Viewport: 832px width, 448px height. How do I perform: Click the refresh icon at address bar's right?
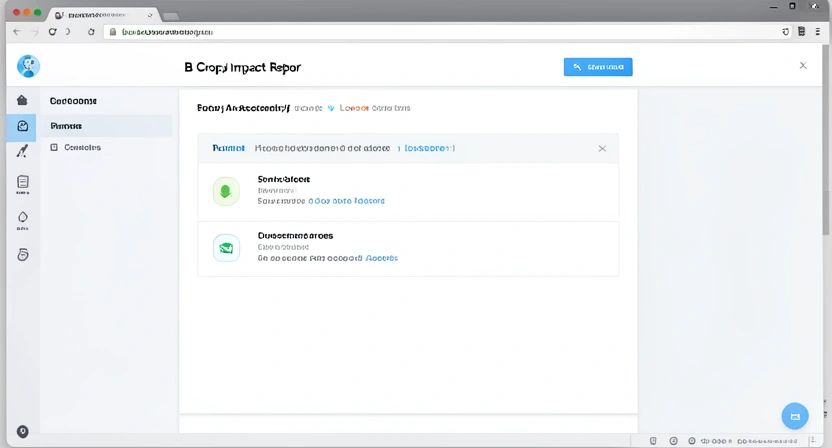(x=785, y=32)
